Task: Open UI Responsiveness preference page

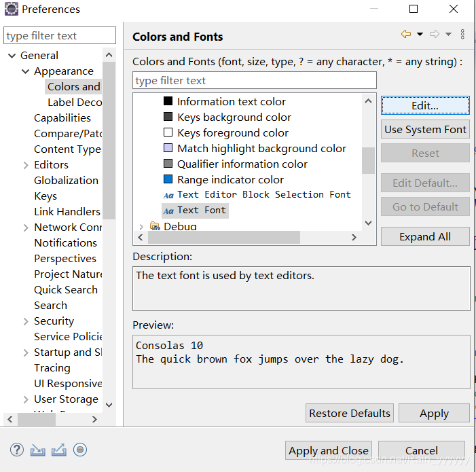Action: click(68, 384)
